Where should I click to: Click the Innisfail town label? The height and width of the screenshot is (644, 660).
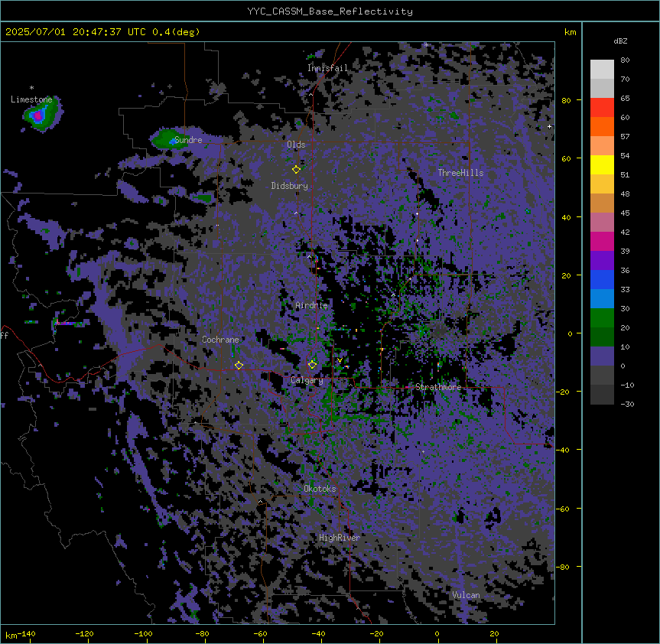[x=327, y=68]
